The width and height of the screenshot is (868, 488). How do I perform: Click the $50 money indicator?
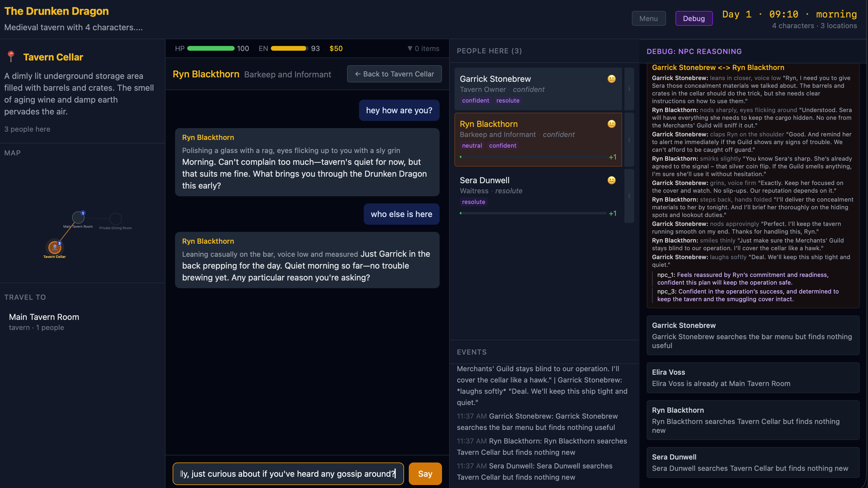[336, 49]
